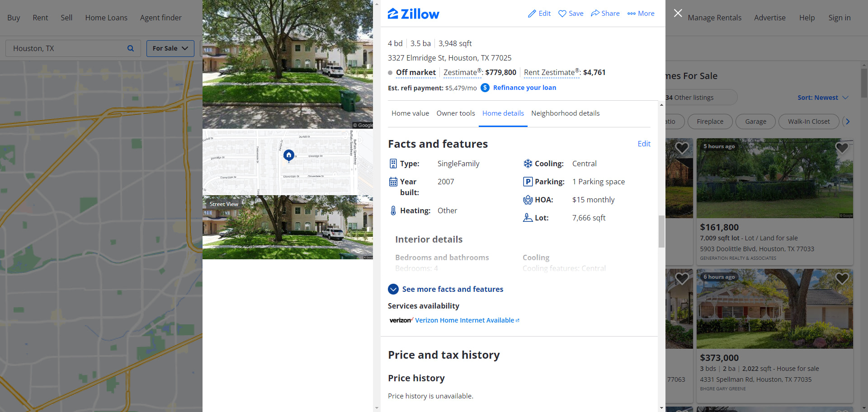The width and height of the screenshot is (868, 412).
Task: Share this listing
Action: point(605,14)
